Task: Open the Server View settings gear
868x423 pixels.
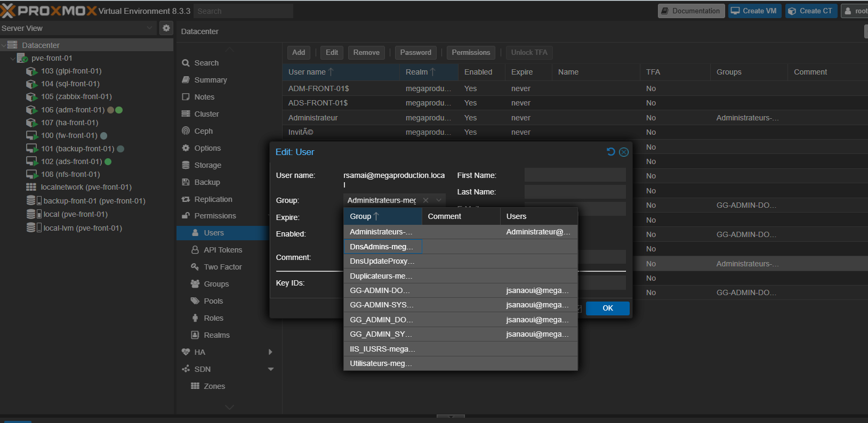Action: click(x=166, y=28)
